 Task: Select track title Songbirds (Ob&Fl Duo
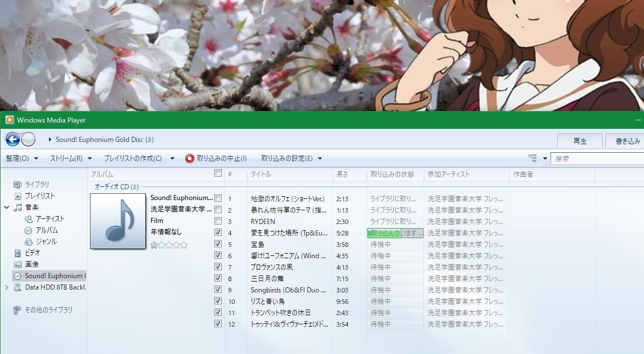tap(288, 290)
